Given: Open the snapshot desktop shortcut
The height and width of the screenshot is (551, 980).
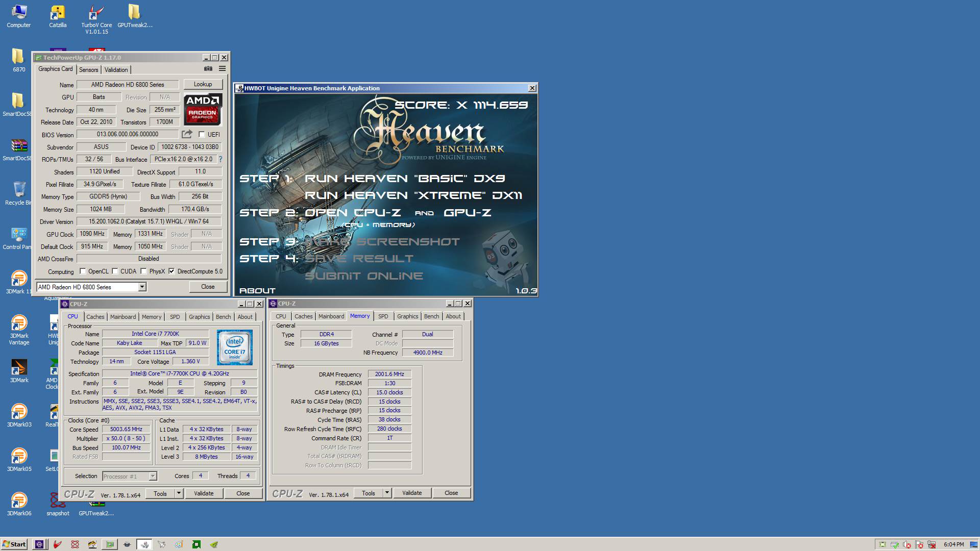Looking at the screenshot, I should [58, 504].
